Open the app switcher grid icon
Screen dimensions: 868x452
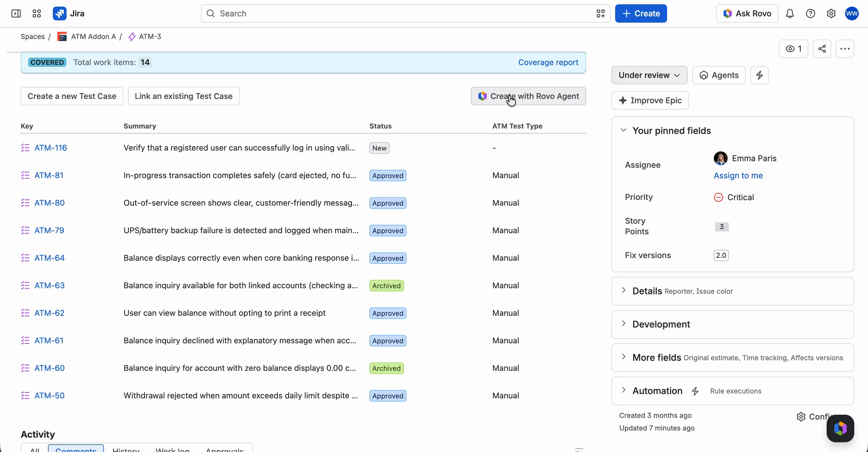pyautogui.click(x=36, y=13)
